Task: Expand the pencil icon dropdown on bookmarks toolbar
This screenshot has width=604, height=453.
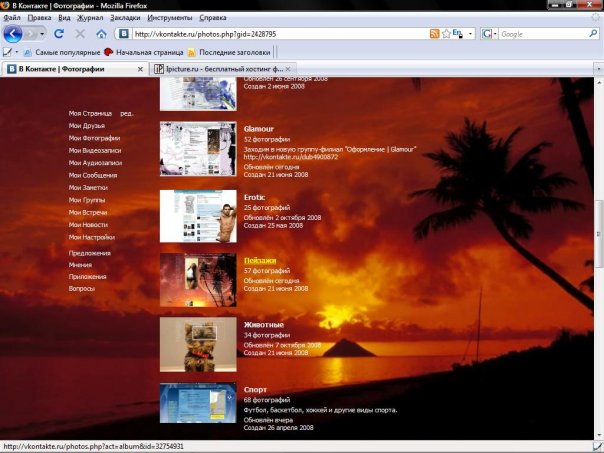Action: tap(17, 52)
